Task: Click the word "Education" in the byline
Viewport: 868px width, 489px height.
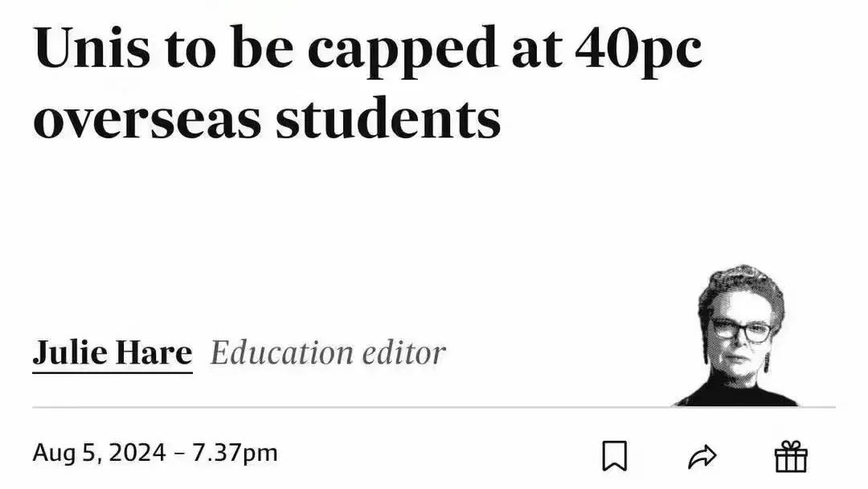Action: coord(281,353)
